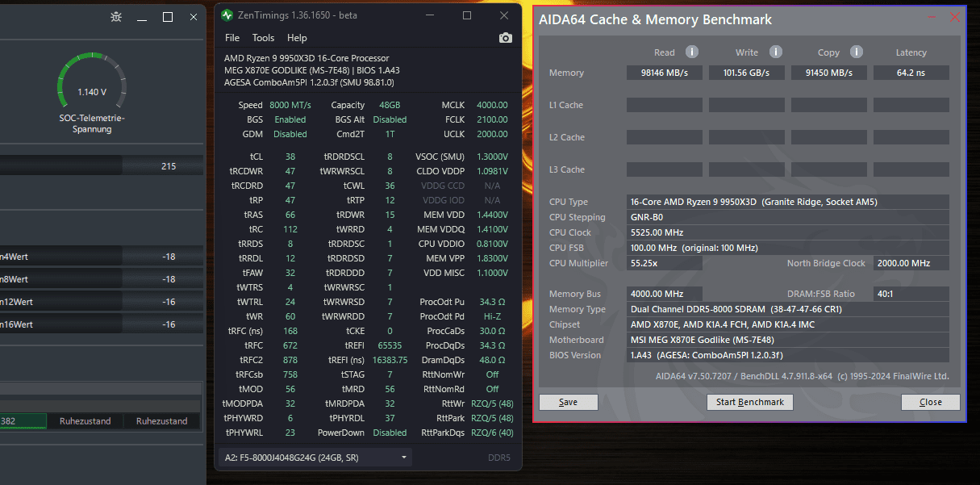Click the Save button in AIDA64
The image size is (980, 485).
(568, 402)
